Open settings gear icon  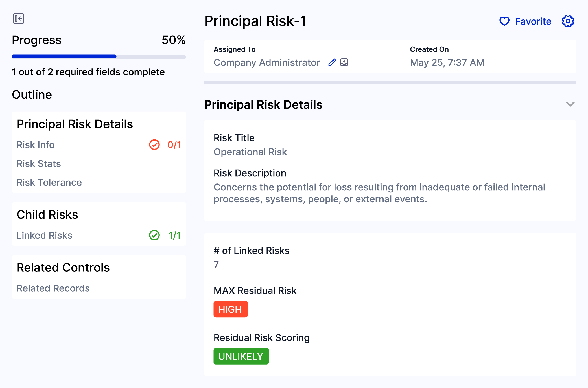tap(568, 21)
